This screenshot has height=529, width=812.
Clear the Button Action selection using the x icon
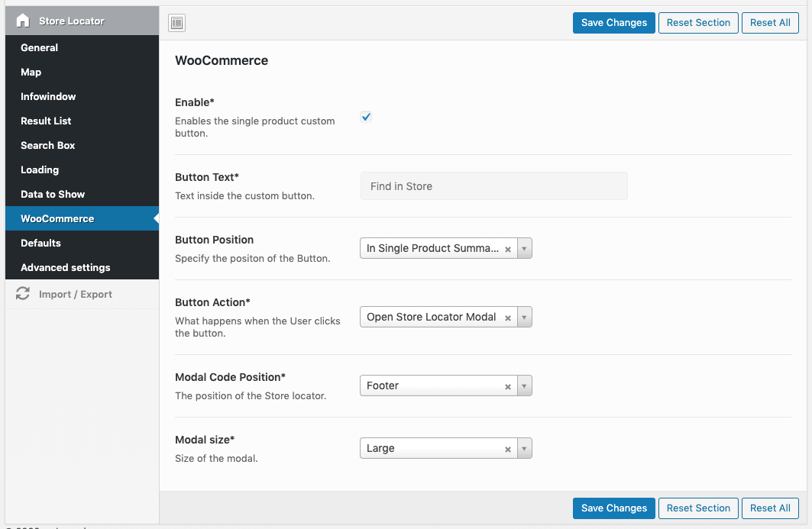(x=507, y=317)
